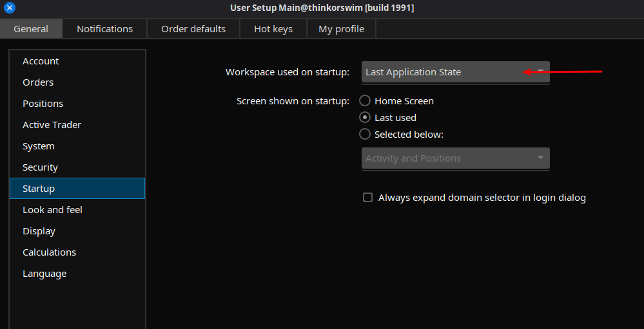The height and width of the screenshot is (329, 644).
Task: Open Active Trader settings category
Action: tap(77, 125)
